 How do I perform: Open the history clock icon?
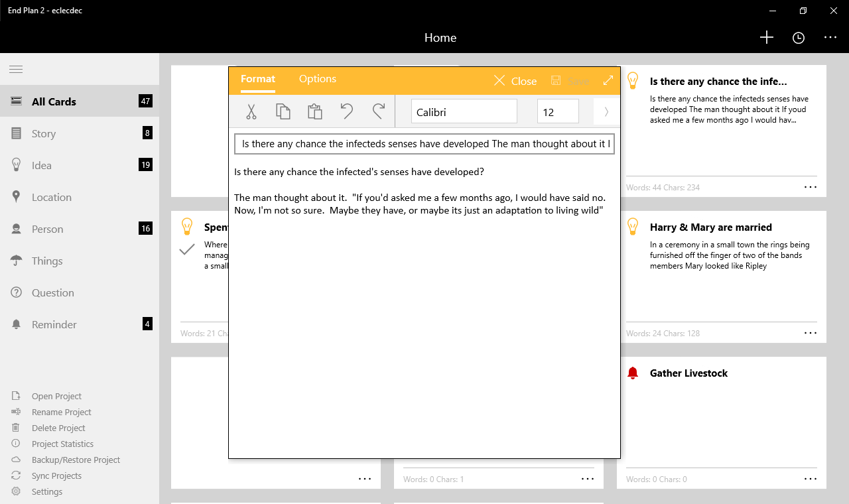[x=799, y=38]
